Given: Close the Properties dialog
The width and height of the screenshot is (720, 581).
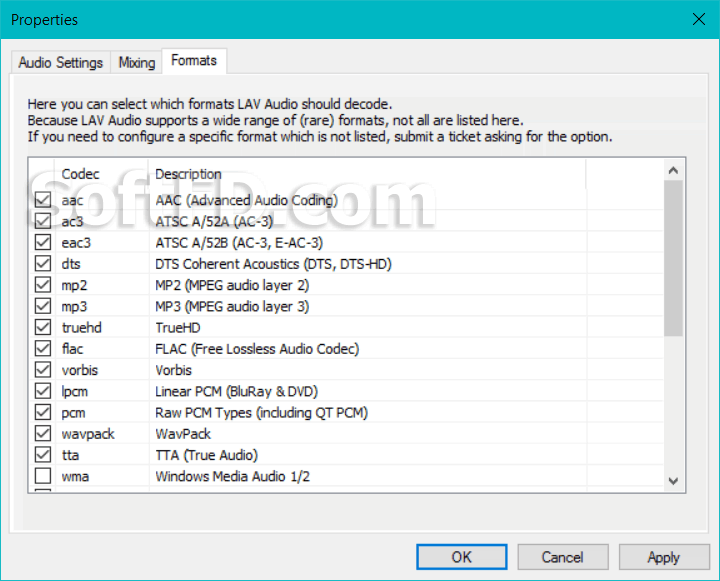Looking at the screenshot, I should point(699,19).
